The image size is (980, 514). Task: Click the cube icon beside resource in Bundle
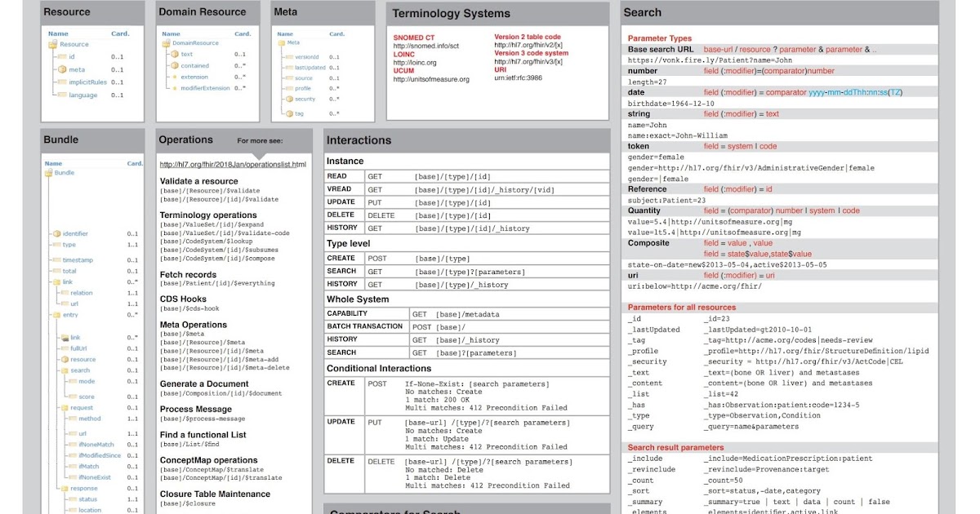pos(65,360)
